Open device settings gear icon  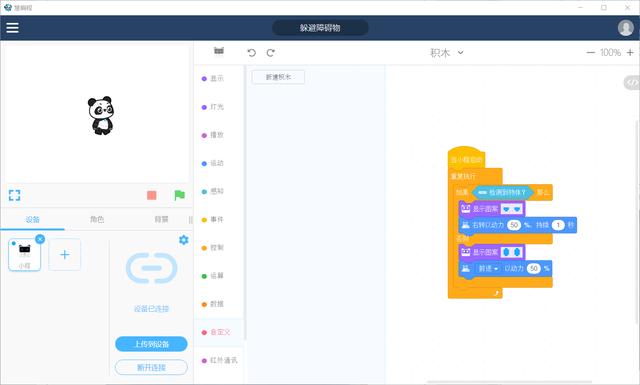point(184,240)
